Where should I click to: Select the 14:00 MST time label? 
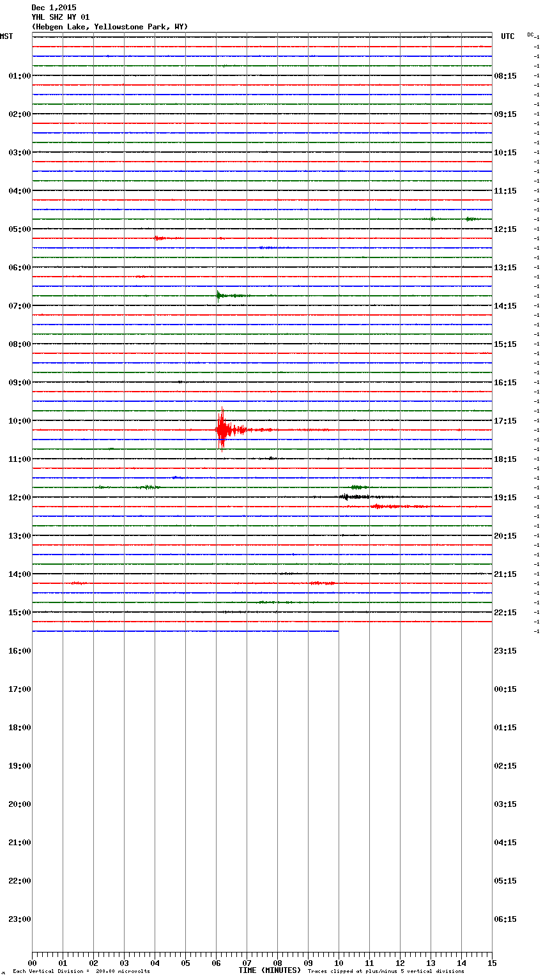click(x=20, y=574)
